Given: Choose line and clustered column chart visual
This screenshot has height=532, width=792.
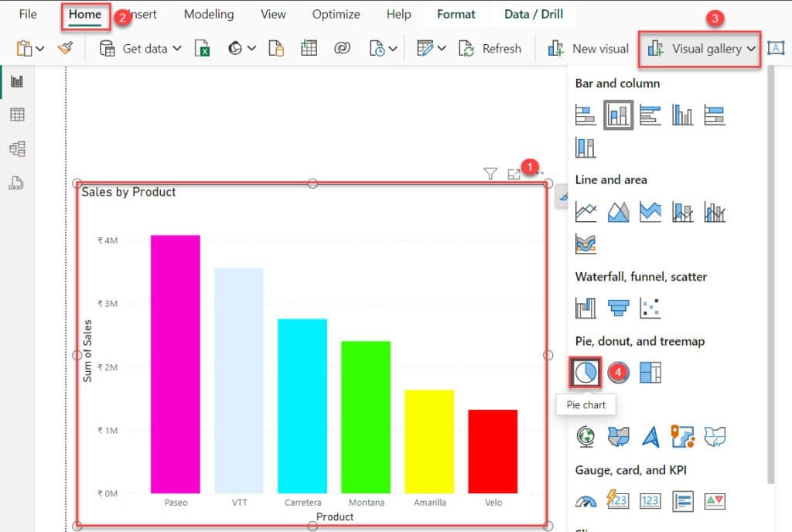Looking at the screenshot, I should (715, 212).
